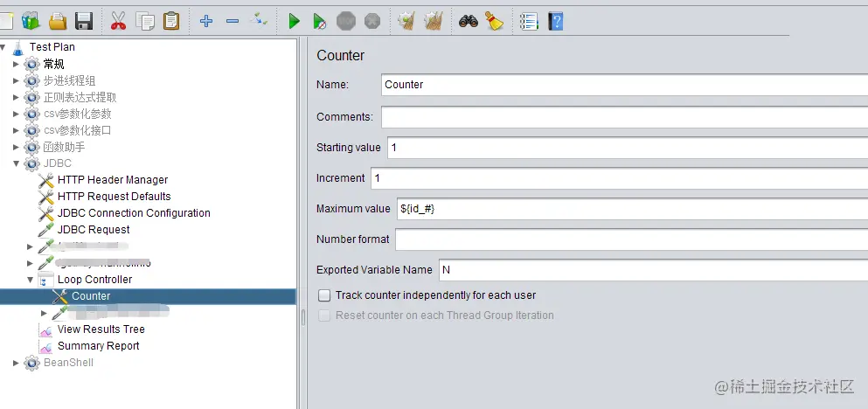This screenshot has width=868, height=409.
Task: Open the Function Helper list icon
Action: 529,21
